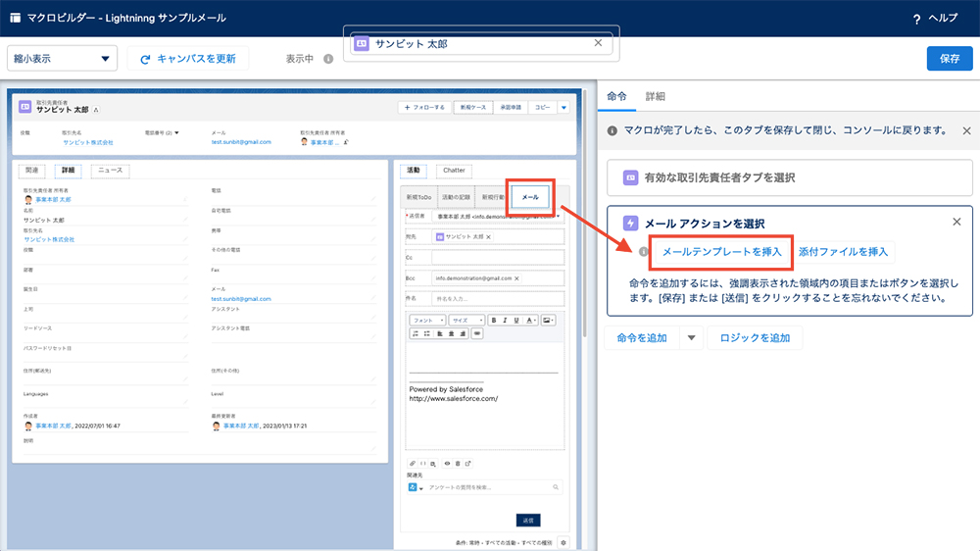The width and height of the screenshot is (980, 551).
Task: Switch to the 詳細 tab in right panel
Action: point(655,96)
